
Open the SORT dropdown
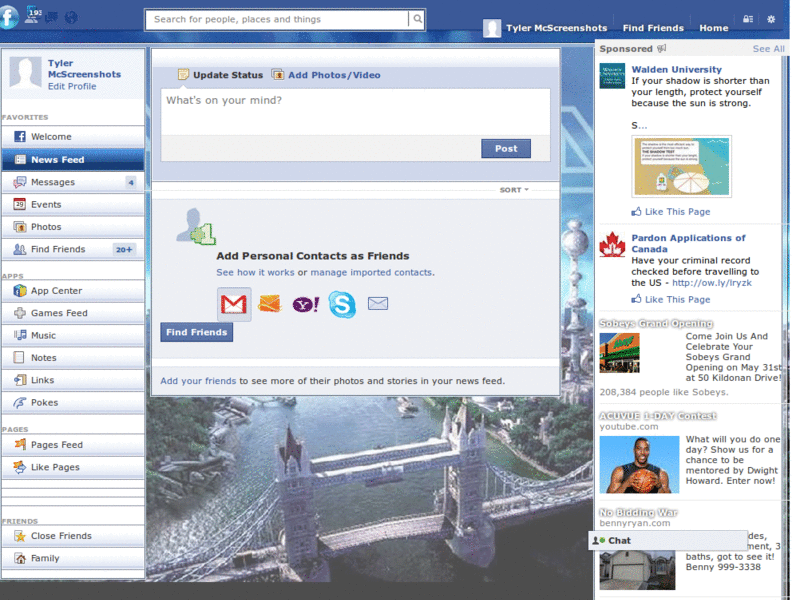[514, 190]
